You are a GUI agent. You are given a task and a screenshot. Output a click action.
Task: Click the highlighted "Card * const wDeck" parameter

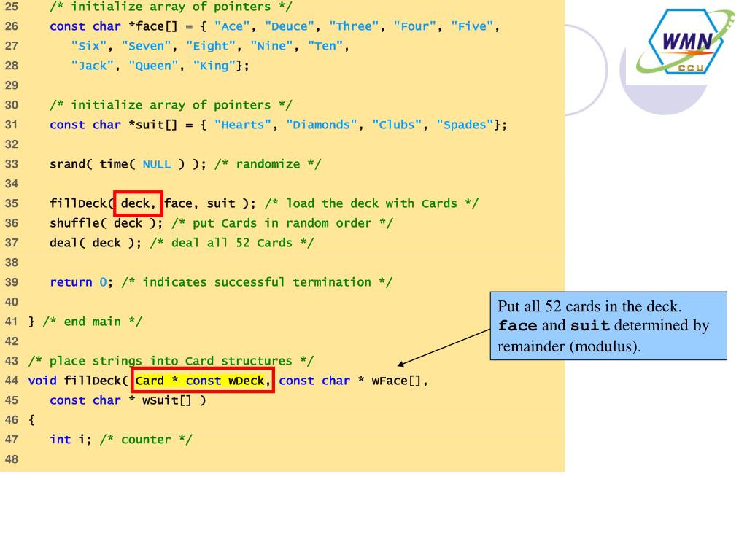(203, 381)
